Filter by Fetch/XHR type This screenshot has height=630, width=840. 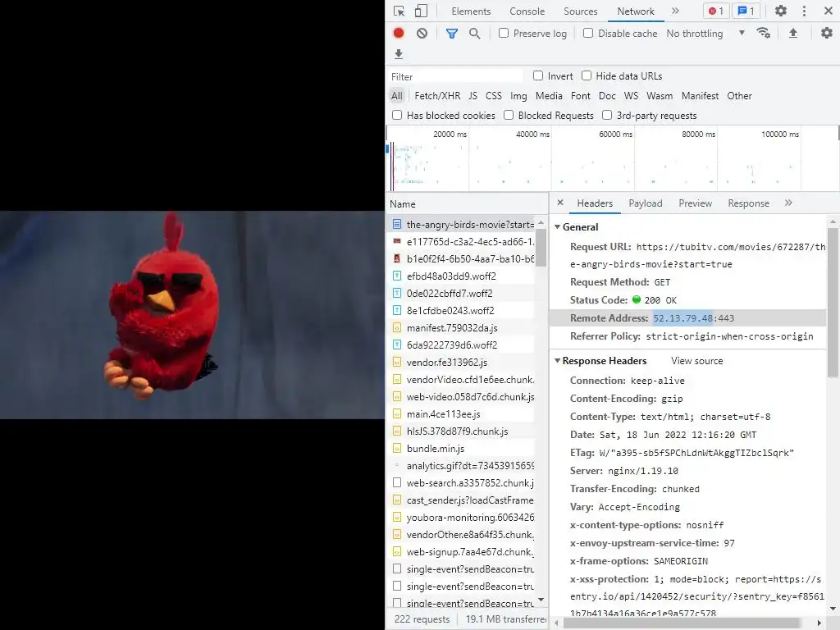pos(437,96)
